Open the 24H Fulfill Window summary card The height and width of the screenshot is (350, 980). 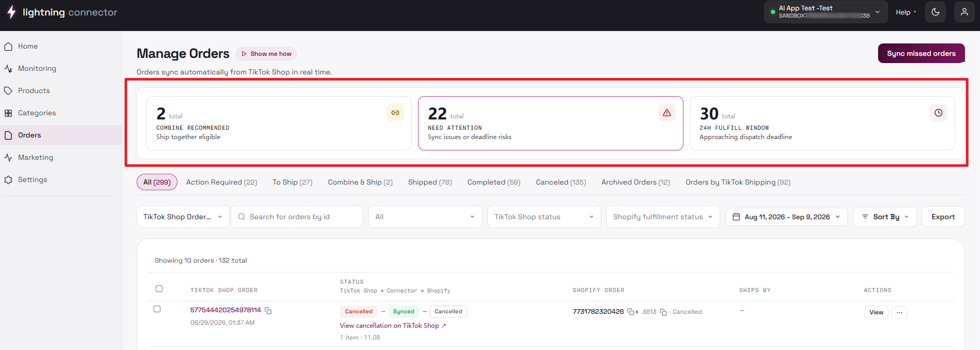pyautogui.click(x=822, y=123)
